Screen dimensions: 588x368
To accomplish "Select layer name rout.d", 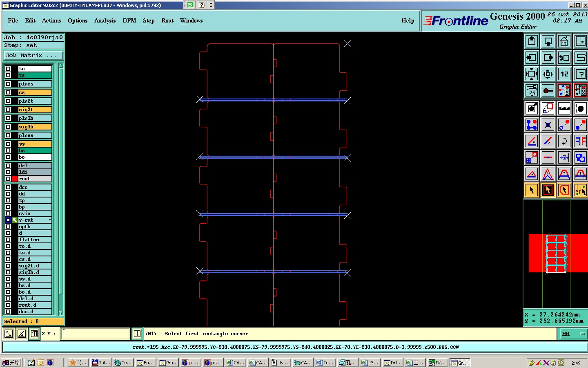I will pyautogui.click(x=35, y=305).
